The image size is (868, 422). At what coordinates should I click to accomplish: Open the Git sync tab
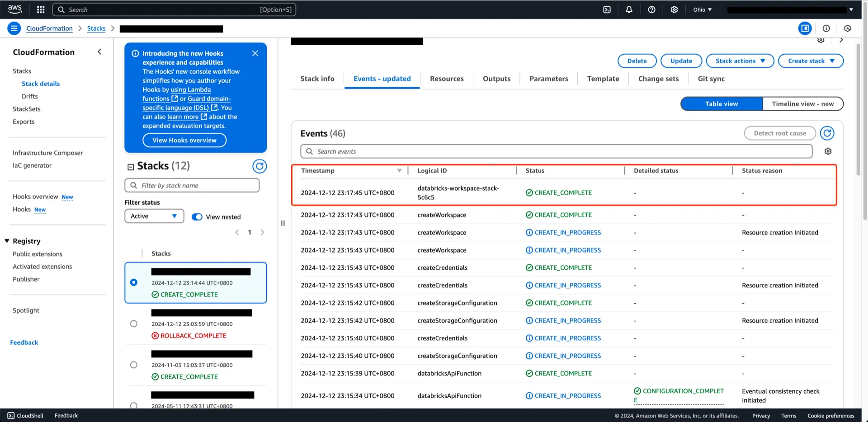(711, 79)
